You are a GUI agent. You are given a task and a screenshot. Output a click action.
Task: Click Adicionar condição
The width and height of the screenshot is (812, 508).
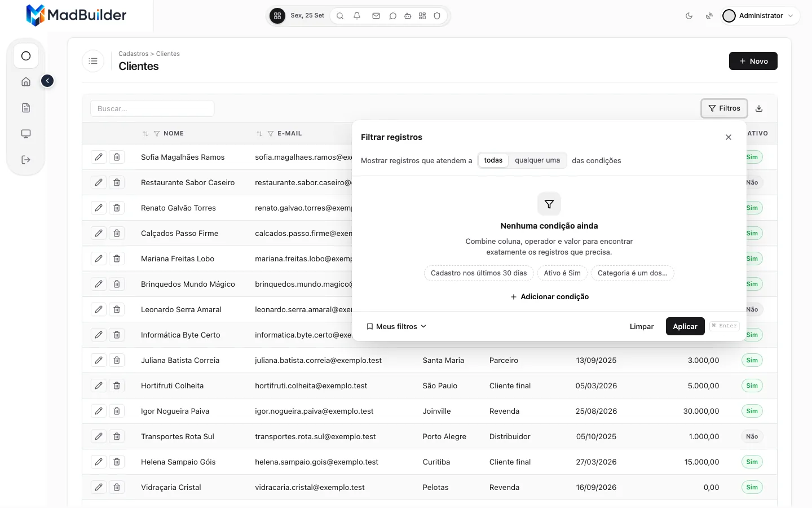click(x=549, y=297)
